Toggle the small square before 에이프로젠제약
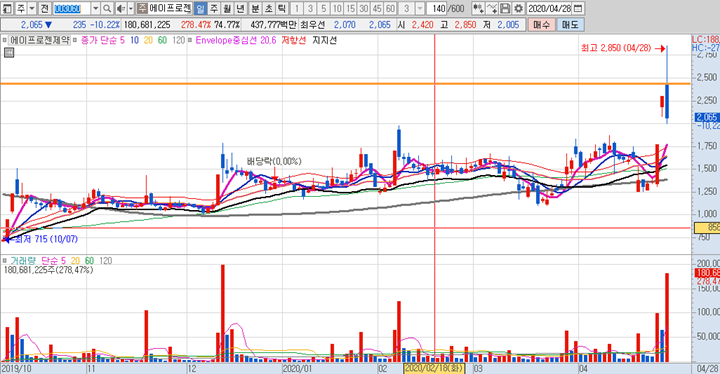Viewport: 720px width, 374px height. (5, 40)
